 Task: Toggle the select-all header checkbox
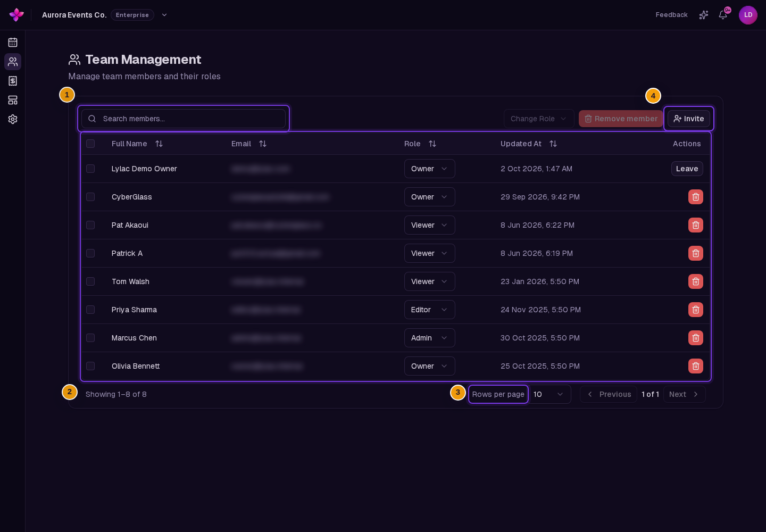pos(90,144)
